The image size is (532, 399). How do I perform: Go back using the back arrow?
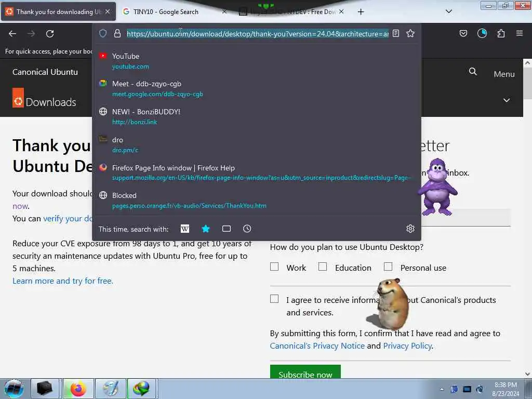point(12,34)
